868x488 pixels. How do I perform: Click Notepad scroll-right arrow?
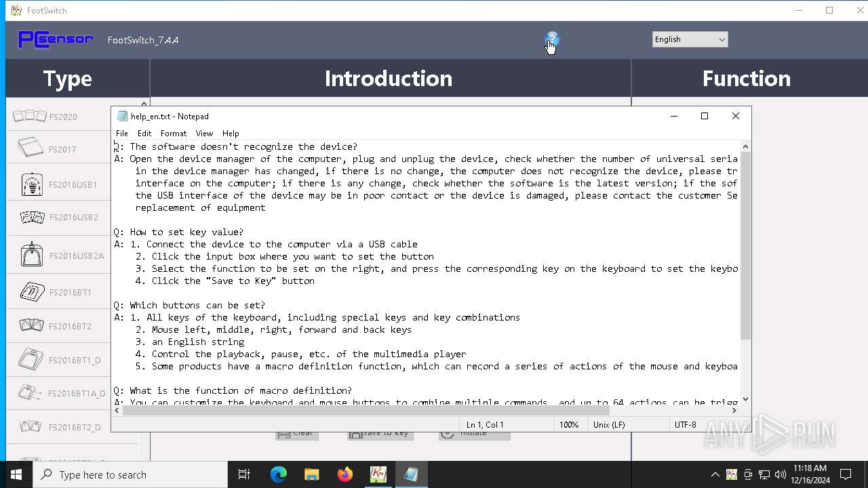click(734, 410)
